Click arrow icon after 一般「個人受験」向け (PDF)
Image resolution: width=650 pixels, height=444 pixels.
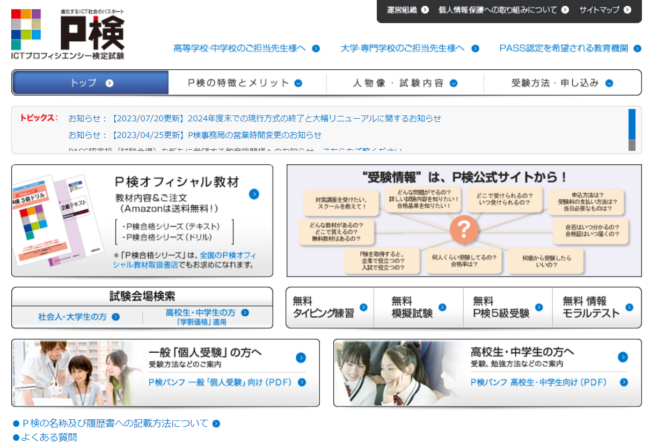[302, 382]
